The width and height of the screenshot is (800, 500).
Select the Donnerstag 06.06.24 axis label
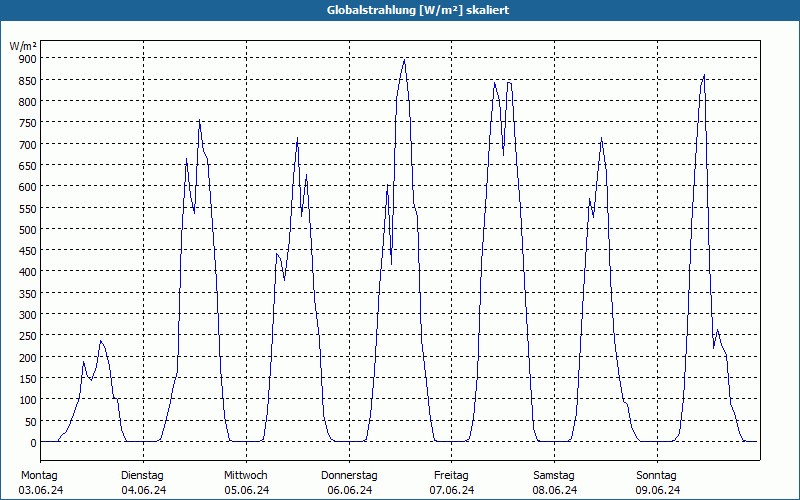[x=349, y=482]
